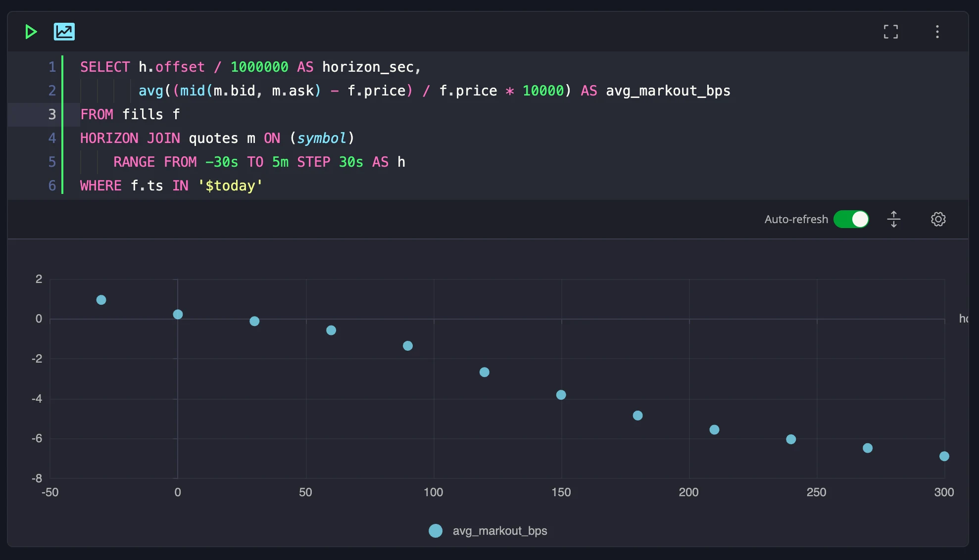Click the x-axis label 100

coord(434,492)
